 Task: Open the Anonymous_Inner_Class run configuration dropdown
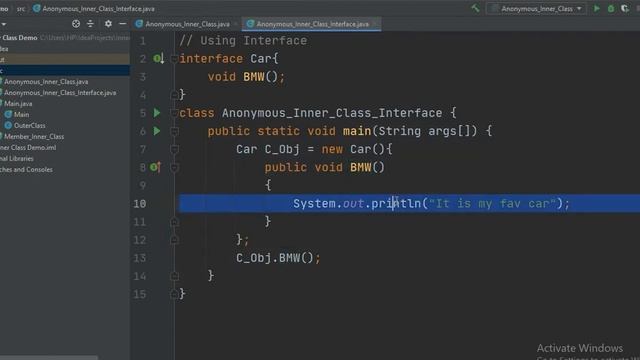pyautogui.click(x=537, y=9)
